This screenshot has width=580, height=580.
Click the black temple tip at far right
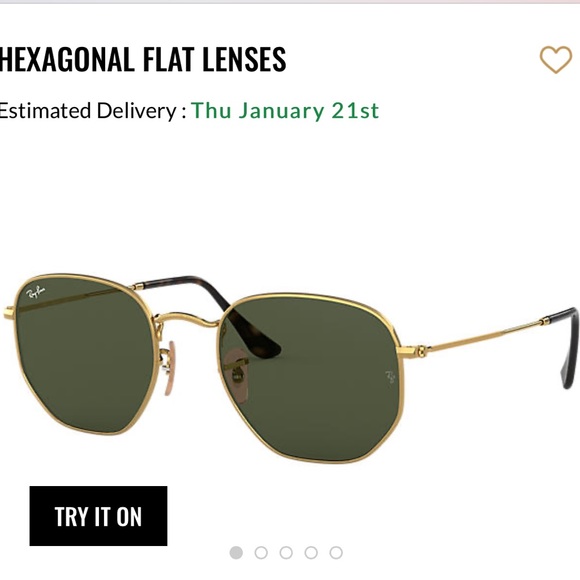click(x=570, y=348)
